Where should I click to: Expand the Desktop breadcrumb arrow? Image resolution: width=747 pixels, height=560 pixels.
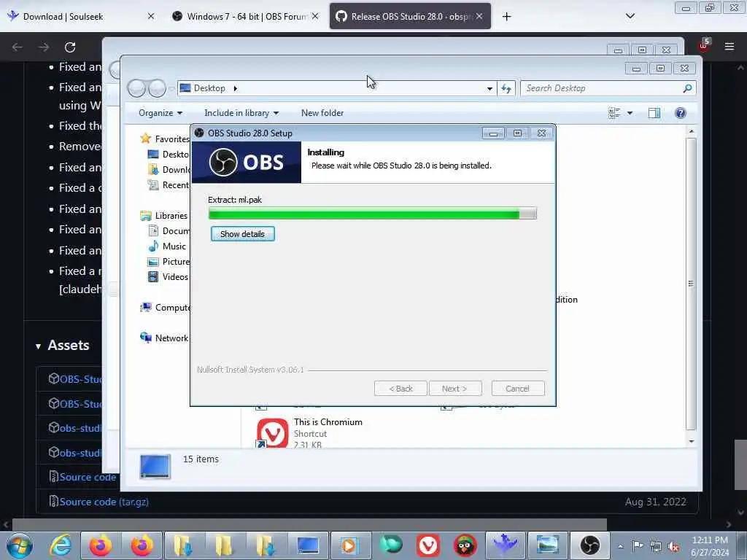(x=235, y=88)
